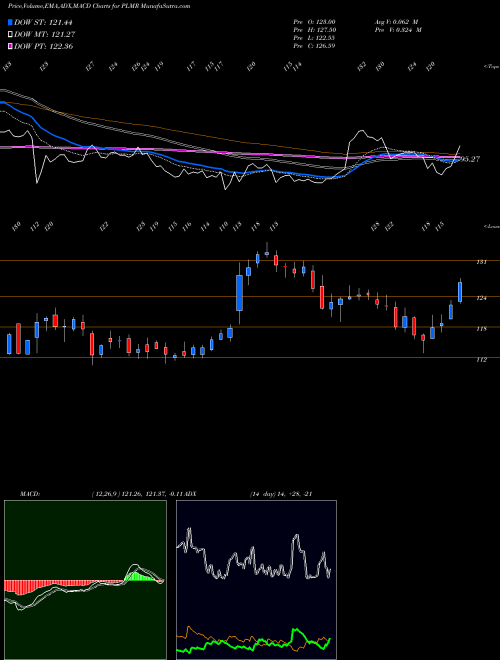Click the 95.27 EMA end label
This screenshot has width=500, height=660.
coord(470,159)
